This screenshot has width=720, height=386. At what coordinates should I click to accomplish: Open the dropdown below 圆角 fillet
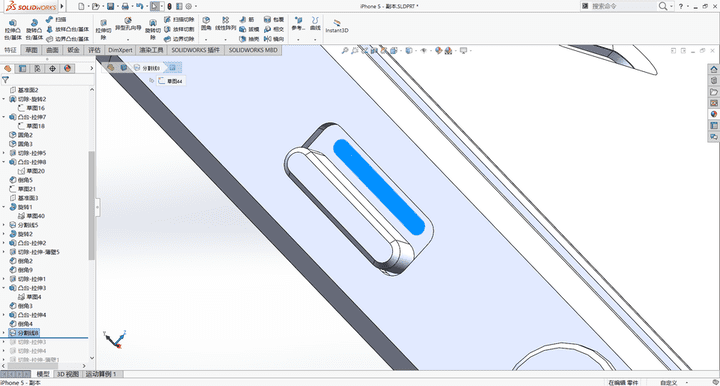(206, 39)
